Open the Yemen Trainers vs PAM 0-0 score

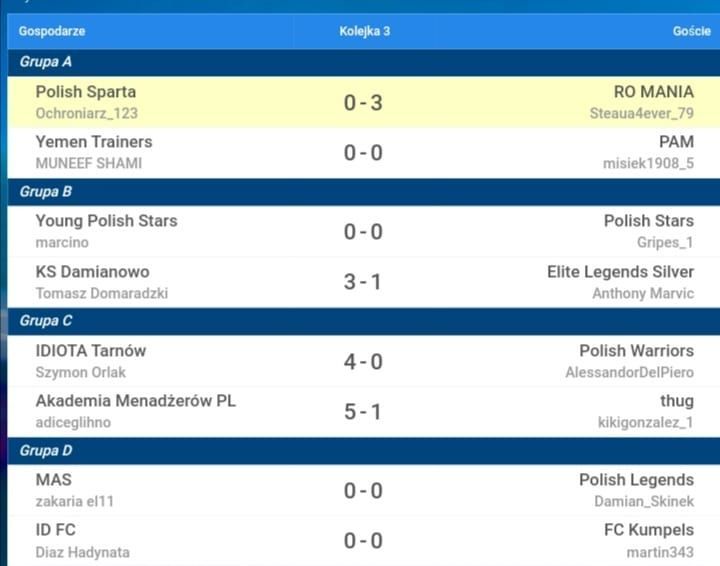[x=363, y=152]
